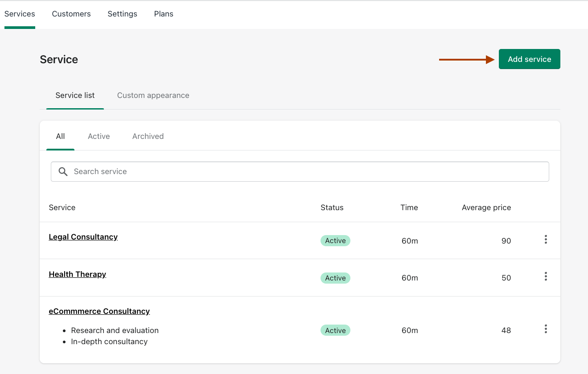Select the Service list tab

[x=75, y=95]
